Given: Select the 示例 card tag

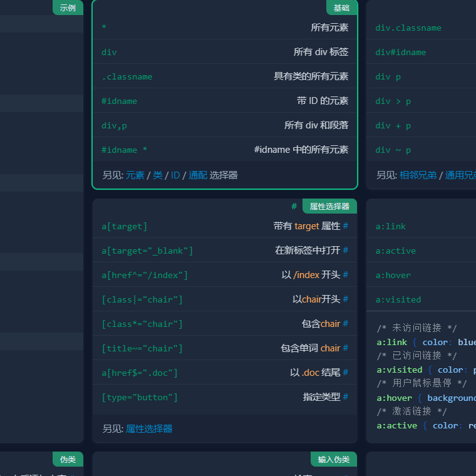Looking at the screenshot, I should (x=68, y=8).
